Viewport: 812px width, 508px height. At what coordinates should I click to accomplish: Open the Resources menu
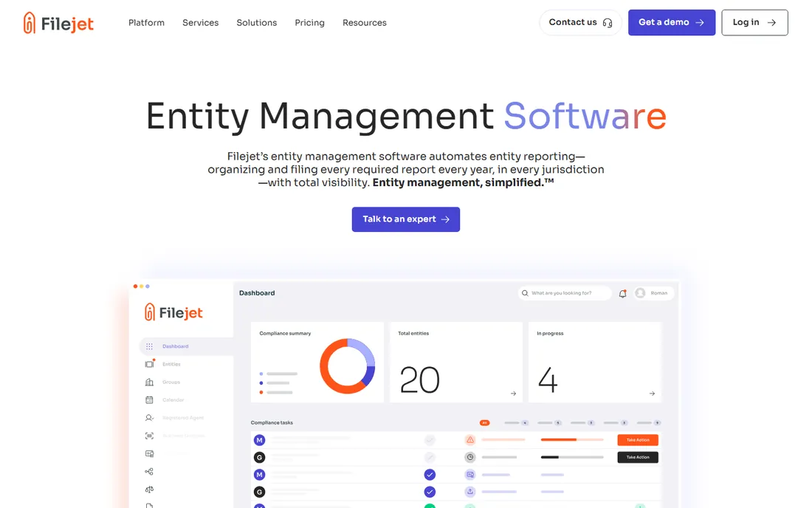(x=365, y=23)
